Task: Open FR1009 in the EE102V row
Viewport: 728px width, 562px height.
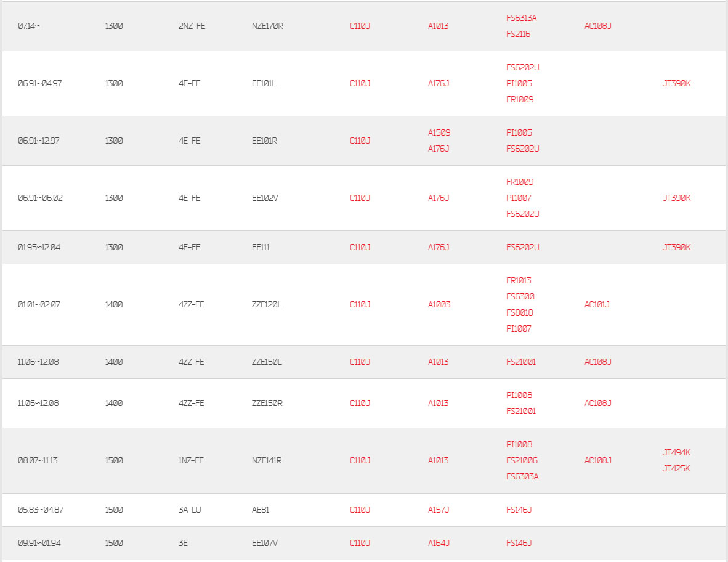Action: pos(520,182)
